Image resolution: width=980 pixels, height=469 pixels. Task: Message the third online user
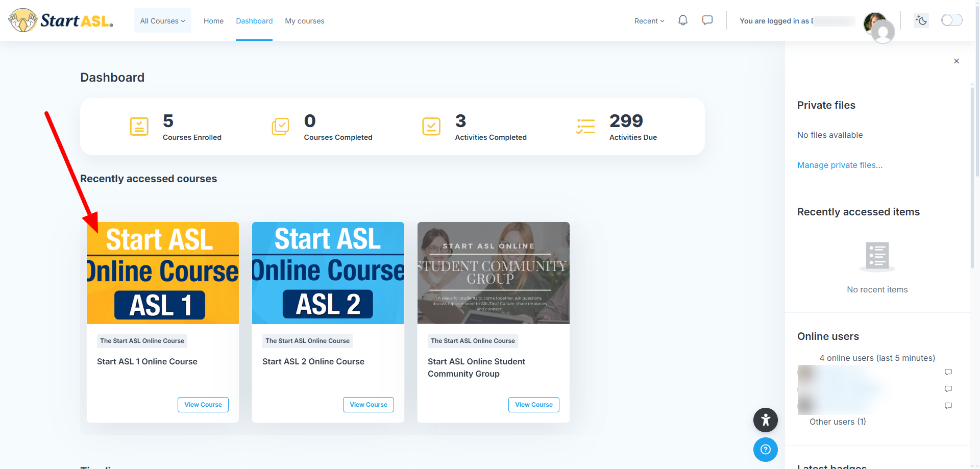(x=948, y=406)
